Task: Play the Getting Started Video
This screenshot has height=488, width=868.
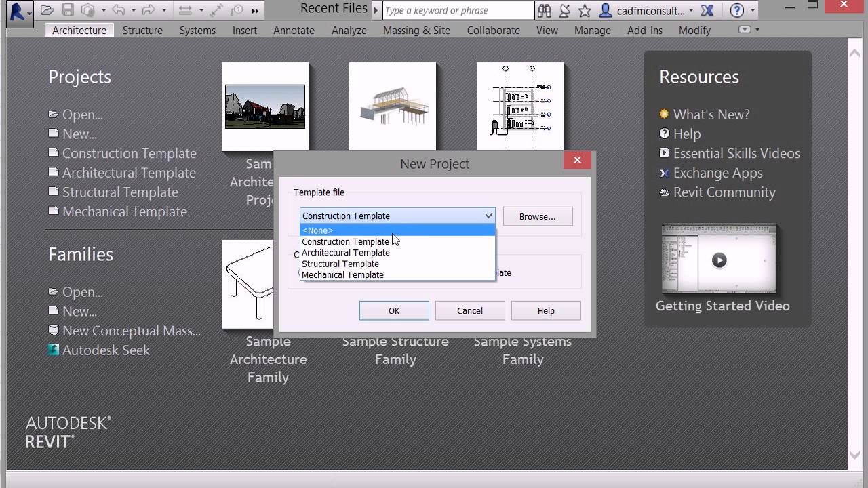Action: [x=719, y=260]
